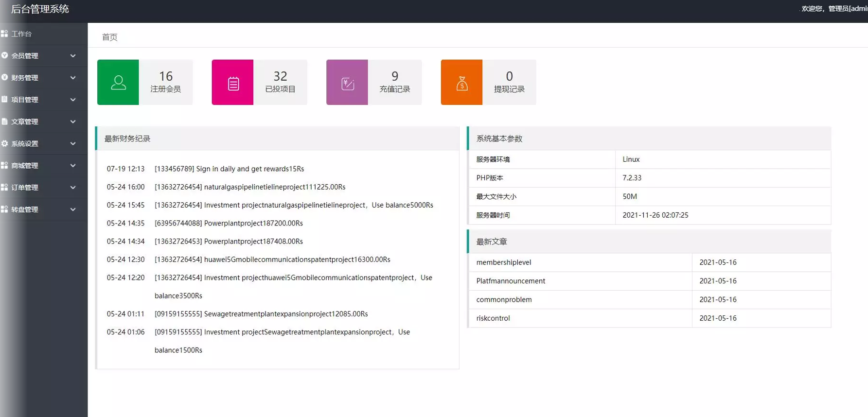Click the 商城管理 grid icon
Image resolution: width=868 pixels, height=417 pixels.
click(x=4, y=165)
